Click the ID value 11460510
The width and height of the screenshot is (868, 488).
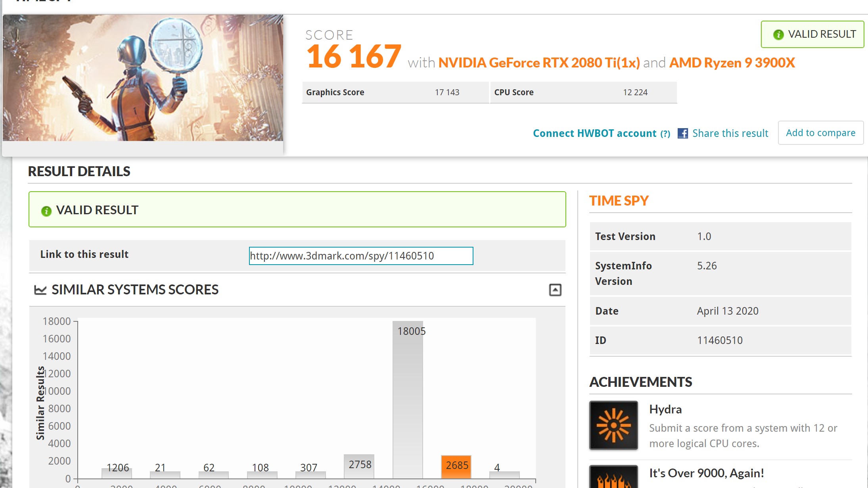720,340
